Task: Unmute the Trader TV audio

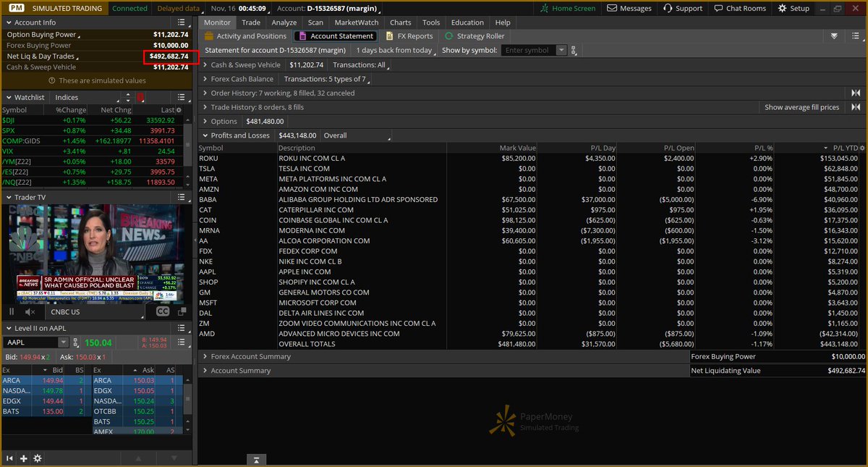Action: (x=30, y=312)
